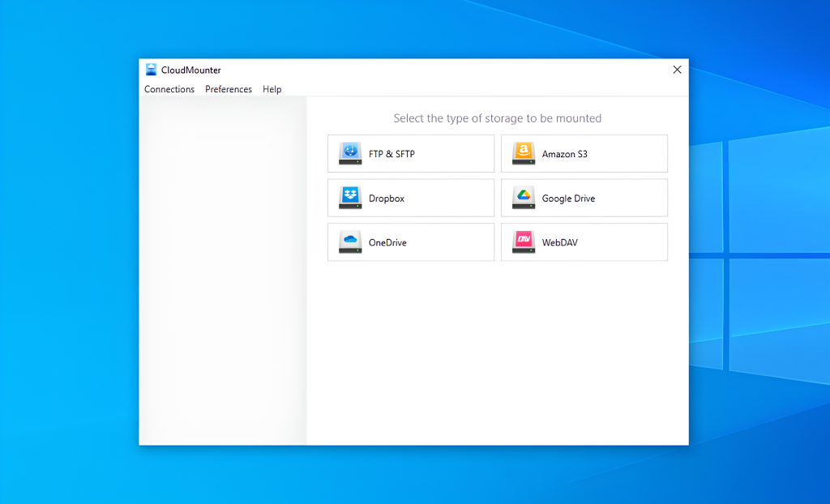Image resolution: width=830 pixels, height=504 pixels.
Task: Click the Amazon S3 drive icon
Action: [523, 153]
